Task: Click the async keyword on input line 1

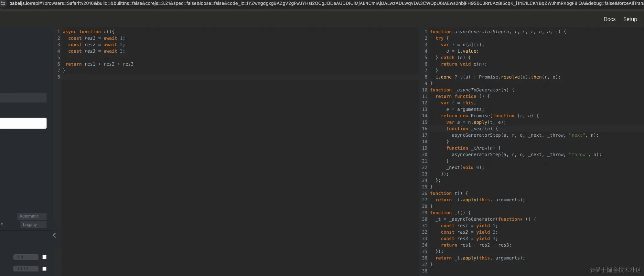Action: pyautogui.click(x=70, y=32)
